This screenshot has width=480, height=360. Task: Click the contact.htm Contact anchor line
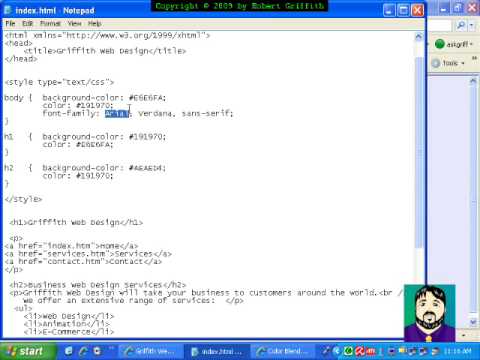pos(83,261)
